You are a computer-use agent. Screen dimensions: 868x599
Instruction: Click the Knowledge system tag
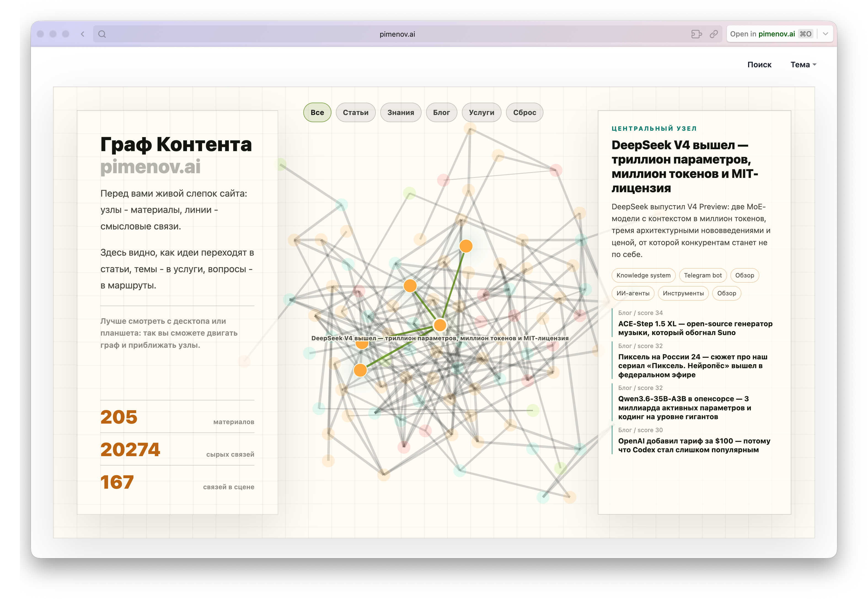(x=643, y=276)
